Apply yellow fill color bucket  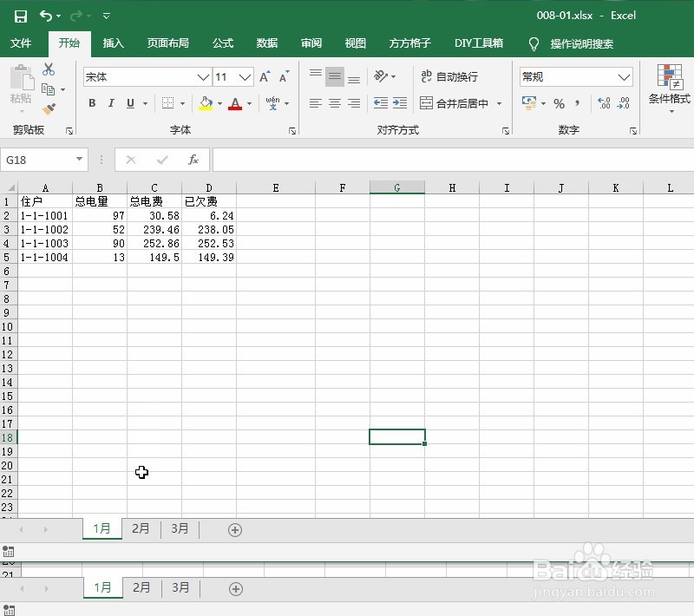pyautogui.click(x=206, y=103)
